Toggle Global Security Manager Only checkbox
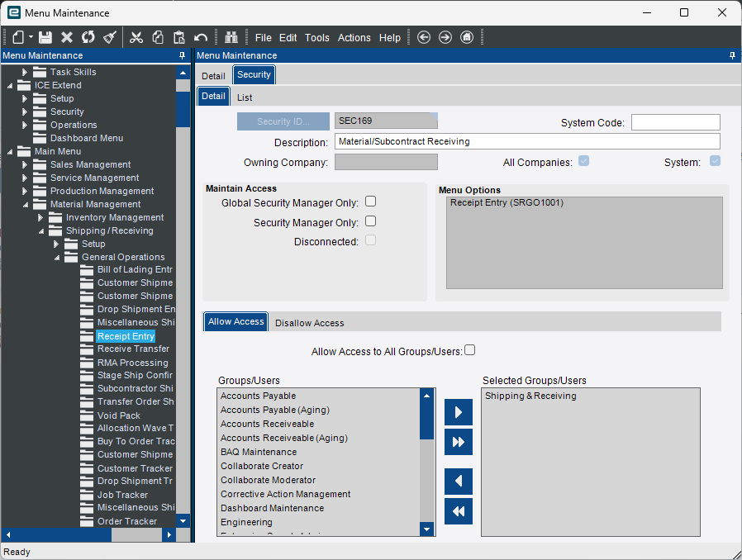This screenshot has height=560, width=742. click(x=370, y=202)
